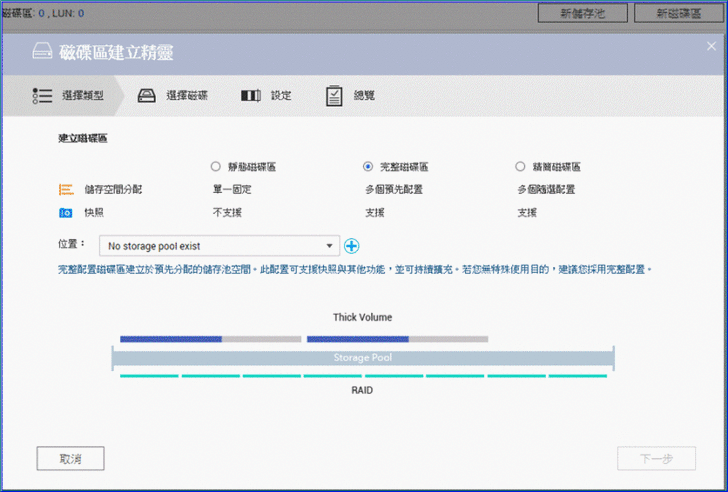Image resolution: width=728 pixels, height=492 pixels.
Task: Click the clipboard icon of the 總覽 step
Action: (334, 96)
